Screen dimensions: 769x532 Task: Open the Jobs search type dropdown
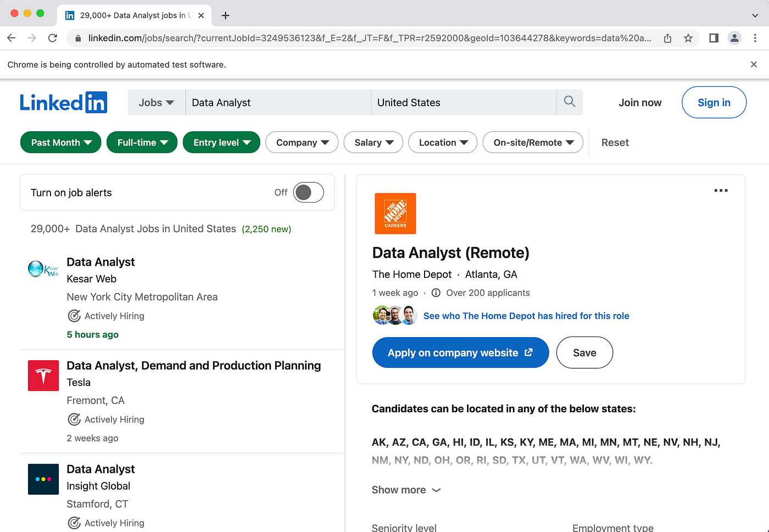point(157,103)
